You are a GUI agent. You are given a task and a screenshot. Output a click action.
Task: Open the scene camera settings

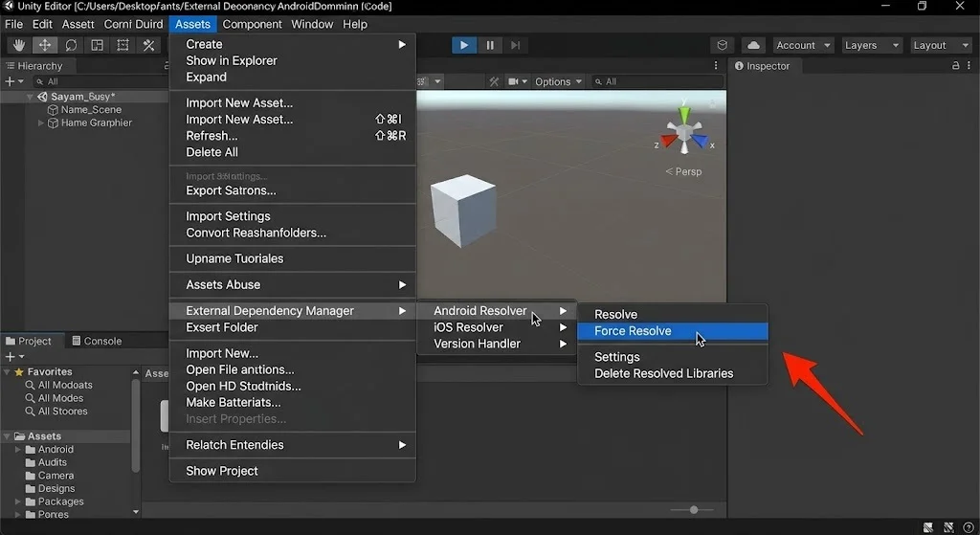coord(518,81)
